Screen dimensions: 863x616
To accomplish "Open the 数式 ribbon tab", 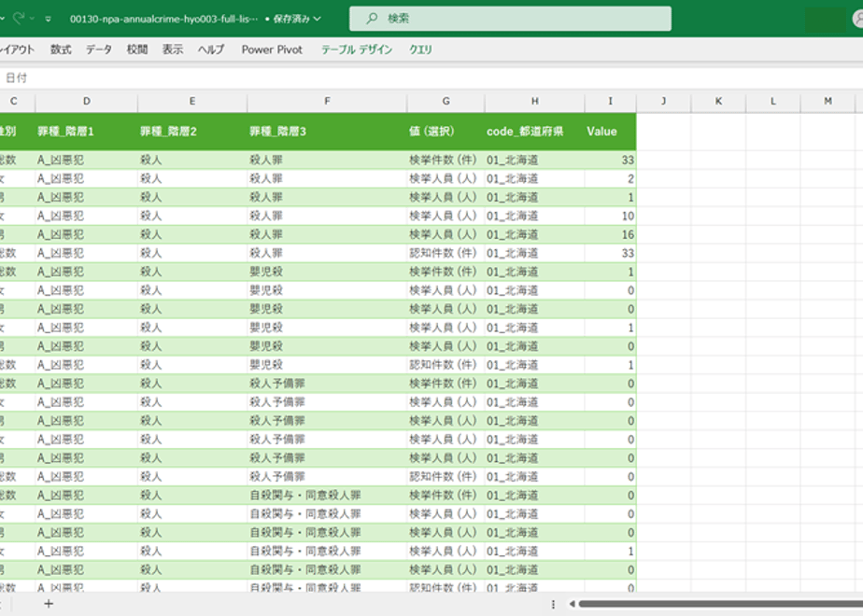I will point(61,49).
